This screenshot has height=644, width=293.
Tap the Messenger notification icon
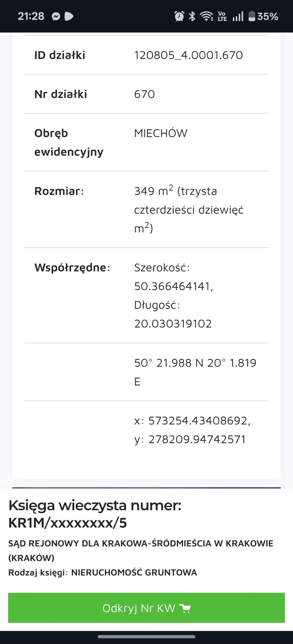pos(56,17)
